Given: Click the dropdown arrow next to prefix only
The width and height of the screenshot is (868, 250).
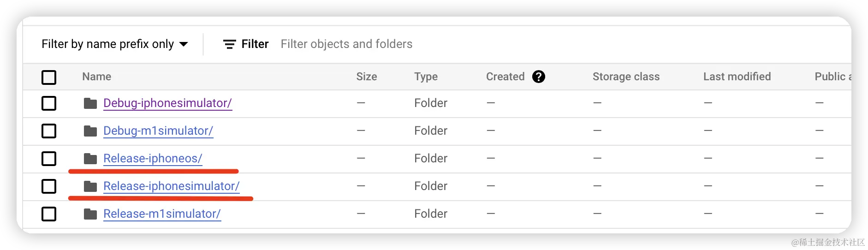Looking at the screenshot, I should 184,44.
